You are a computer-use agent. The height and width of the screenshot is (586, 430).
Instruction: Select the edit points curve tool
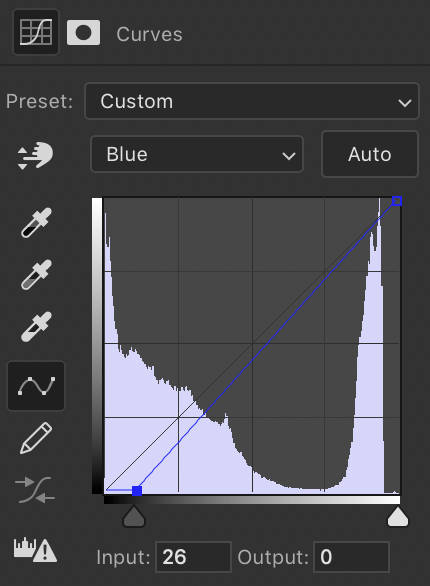pos(36,386)
